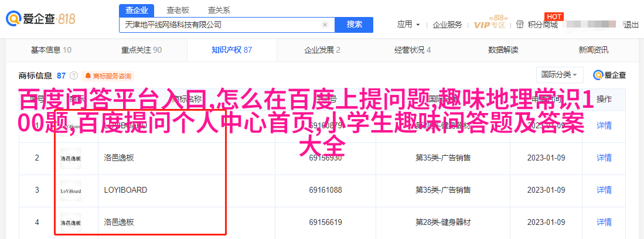Click registration number 69156619
The image size is (644, 239).
coord(326,223)
